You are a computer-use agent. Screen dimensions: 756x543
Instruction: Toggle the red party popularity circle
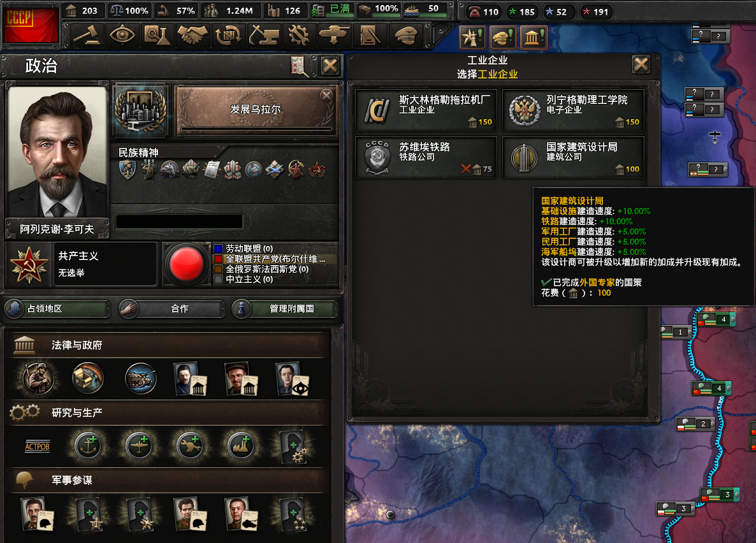coord(186,264)
